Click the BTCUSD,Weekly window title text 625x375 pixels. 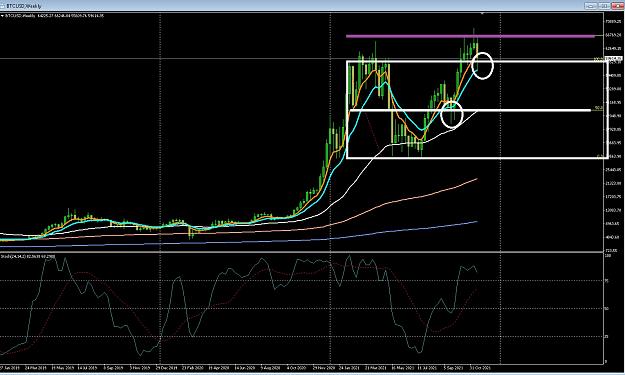24,6
